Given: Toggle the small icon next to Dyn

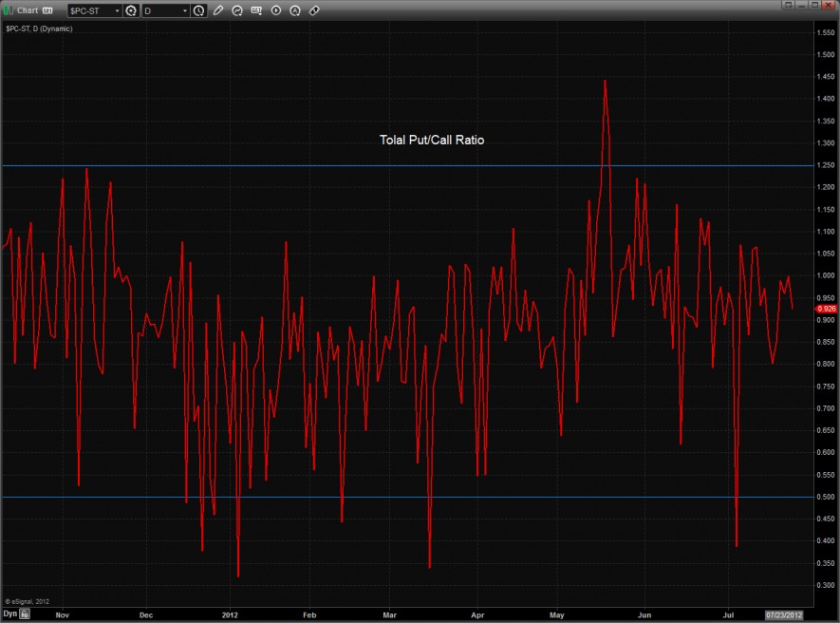Looking at the screenshot, I should point(26,614).
